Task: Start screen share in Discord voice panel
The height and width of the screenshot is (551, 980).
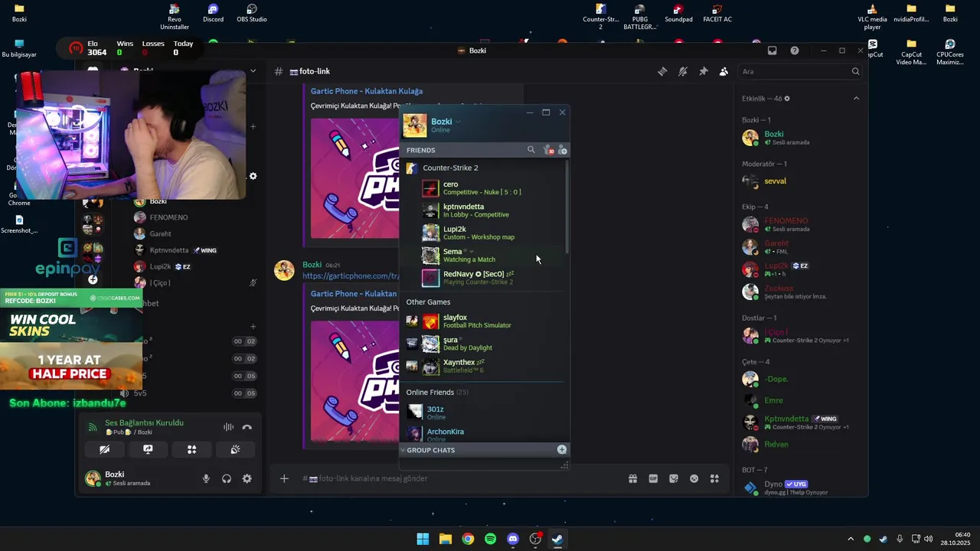Action: click(x=148, y=449)
